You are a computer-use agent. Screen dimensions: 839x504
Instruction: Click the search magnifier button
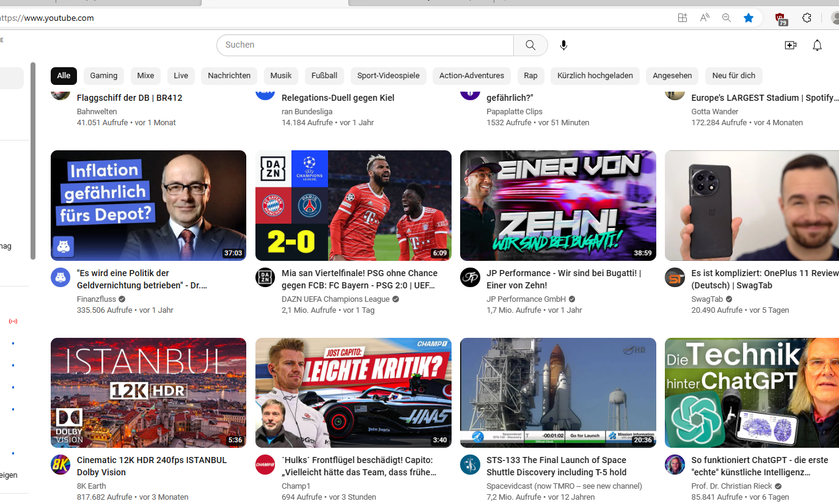click(530, 45)
